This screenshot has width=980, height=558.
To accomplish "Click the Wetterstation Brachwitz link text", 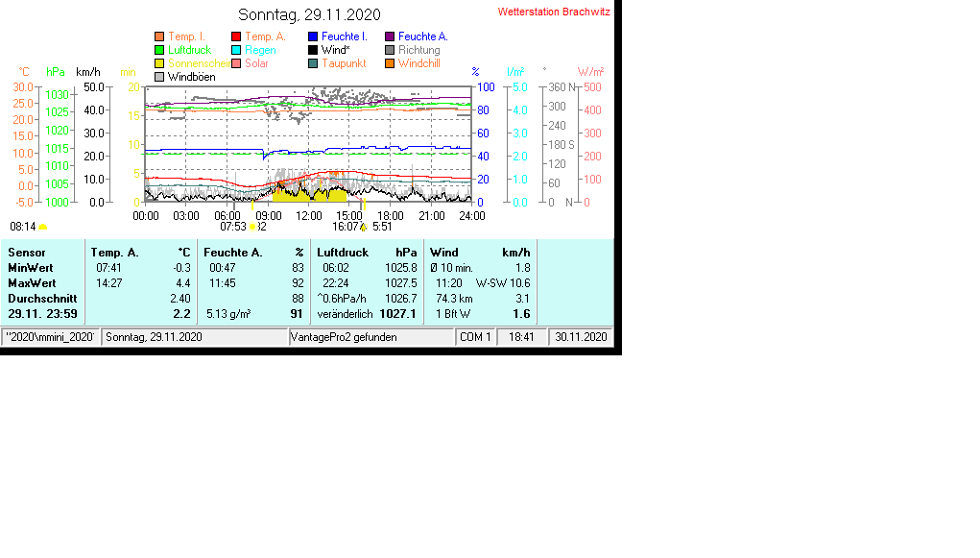I will 552,12.
